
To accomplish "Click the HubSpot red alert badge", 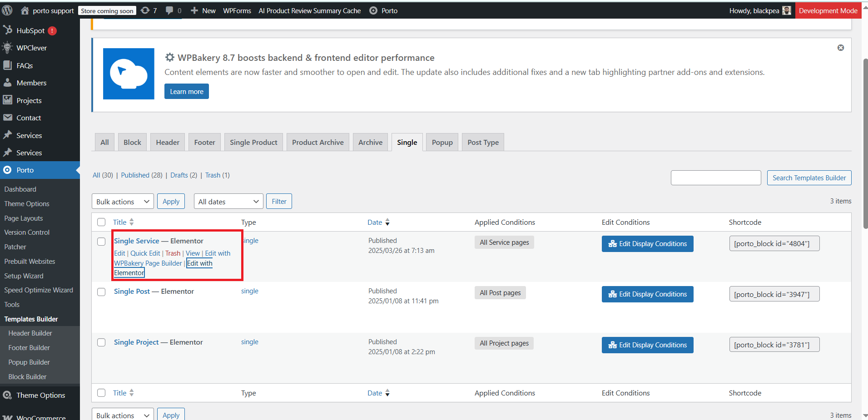I will pyautogui.click(x=52, y=30).
